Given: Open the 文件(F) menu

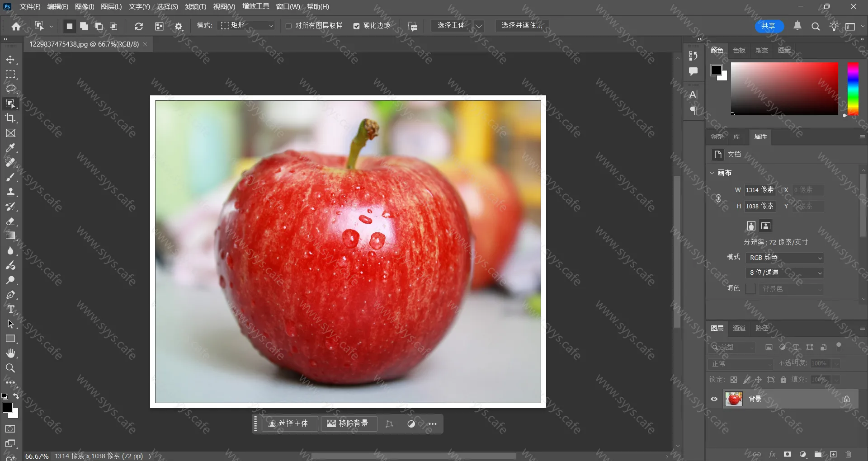Looking at the screenshot, I should 30,7.
